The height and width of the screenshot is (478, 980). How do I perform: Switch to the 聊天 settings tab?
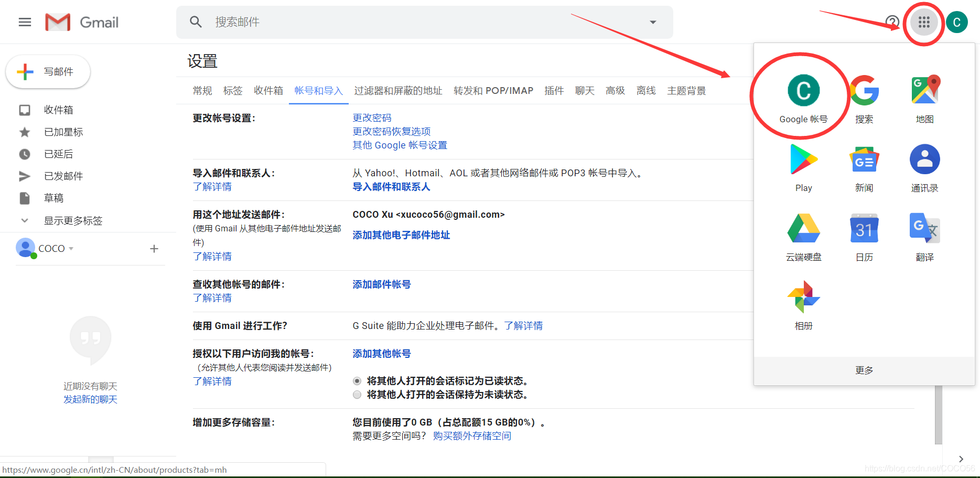pos(585,91)
